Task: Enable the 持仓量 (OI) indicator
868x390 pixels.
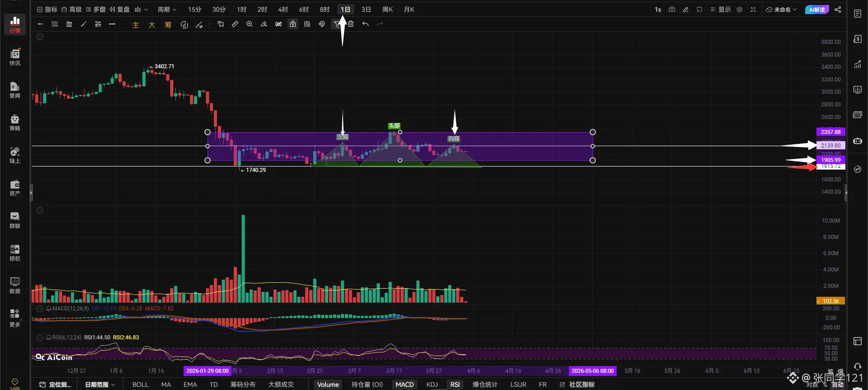Action: tap(367, 385)
